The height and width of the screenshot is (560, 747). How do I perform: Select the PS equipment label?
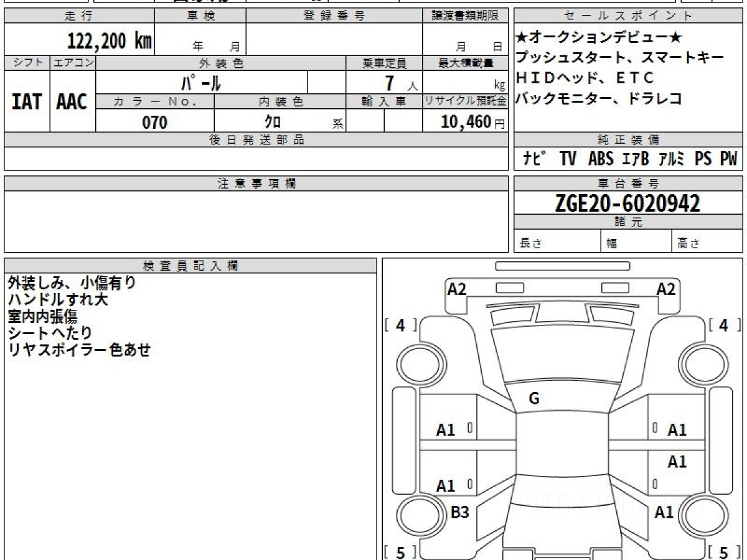703,159
